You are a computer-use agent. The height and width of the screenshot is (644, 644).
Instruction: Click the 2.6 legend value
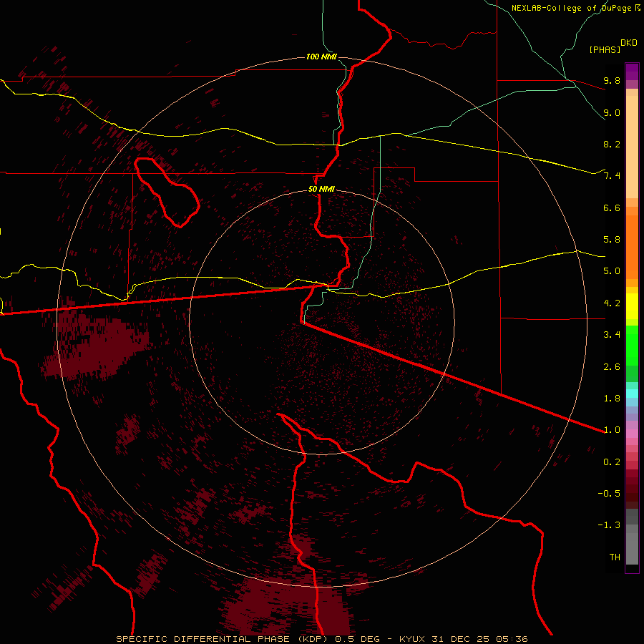click(x=612, y=367)
